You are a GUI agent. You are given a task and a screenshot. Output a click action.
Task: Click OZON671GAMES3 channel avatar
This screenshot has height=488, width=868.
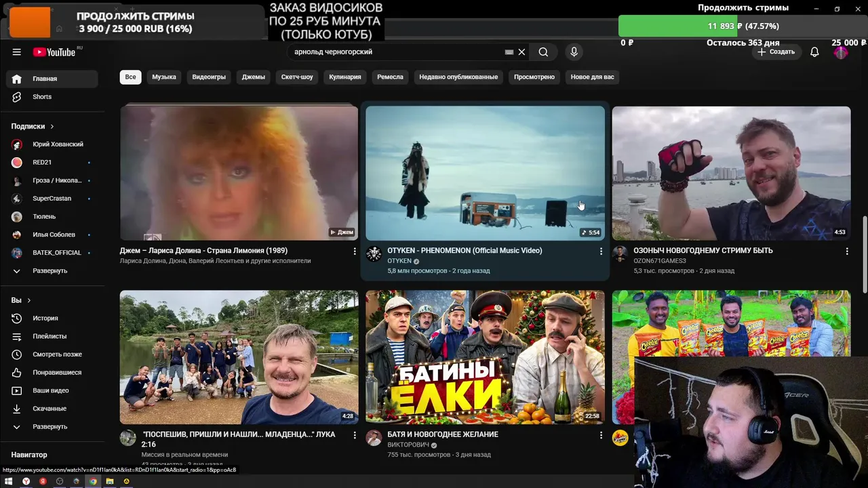point(620,254)
